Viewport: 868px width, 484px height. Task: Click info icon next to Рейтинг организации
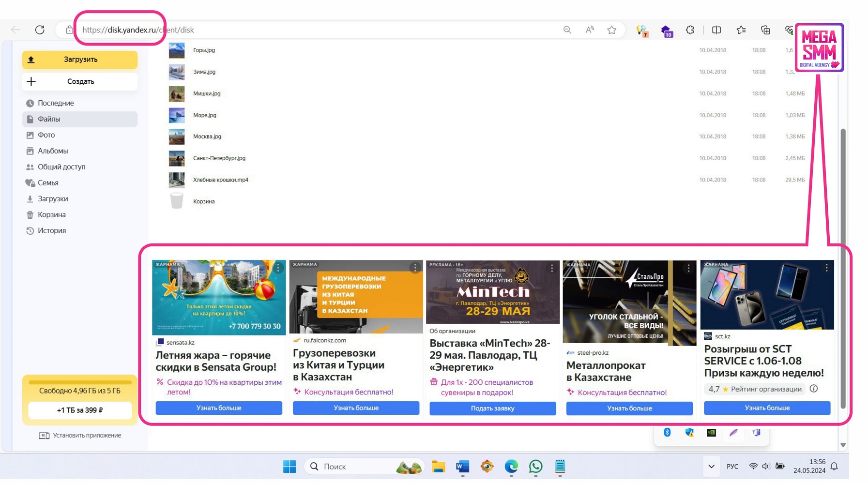click(814, 389)
